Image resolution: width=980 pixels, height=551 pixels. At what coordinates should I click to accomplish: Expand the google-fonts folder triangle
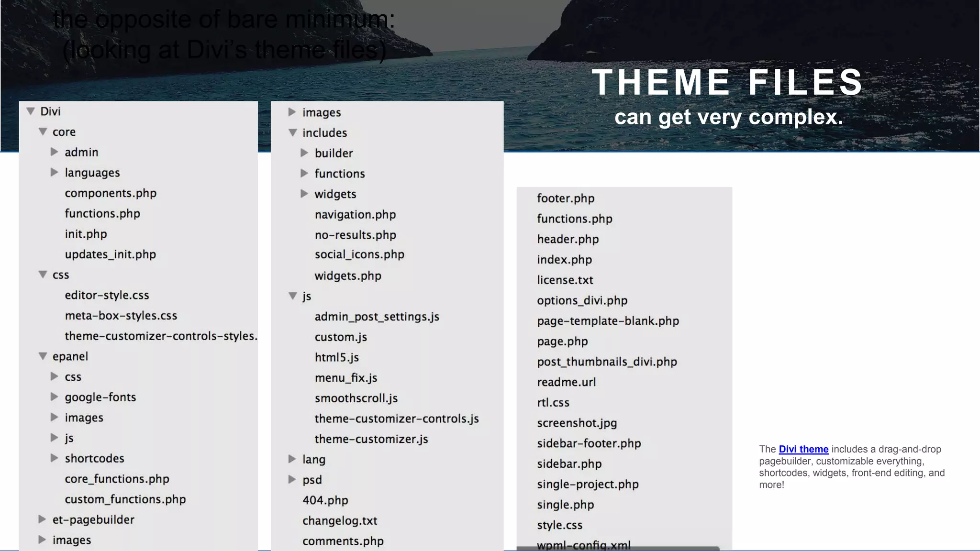(55, 397)
